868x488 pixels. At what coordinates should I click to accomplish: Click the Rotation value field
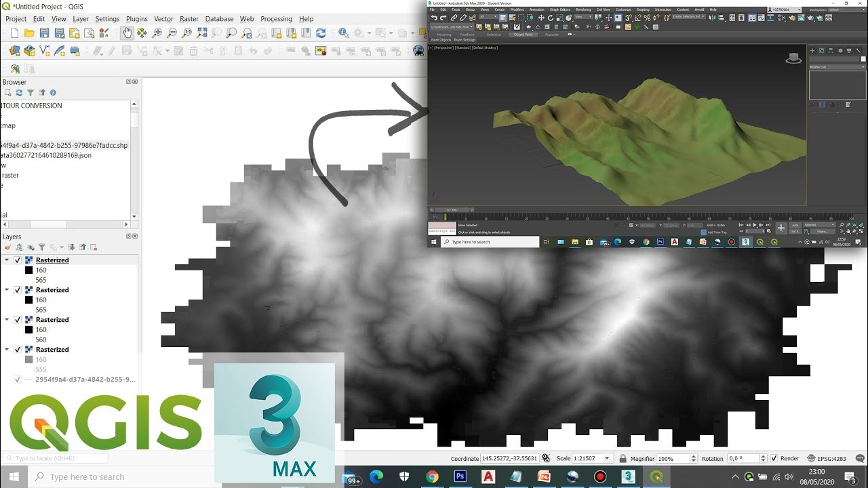pyautogui.click(x=745, y=459)
